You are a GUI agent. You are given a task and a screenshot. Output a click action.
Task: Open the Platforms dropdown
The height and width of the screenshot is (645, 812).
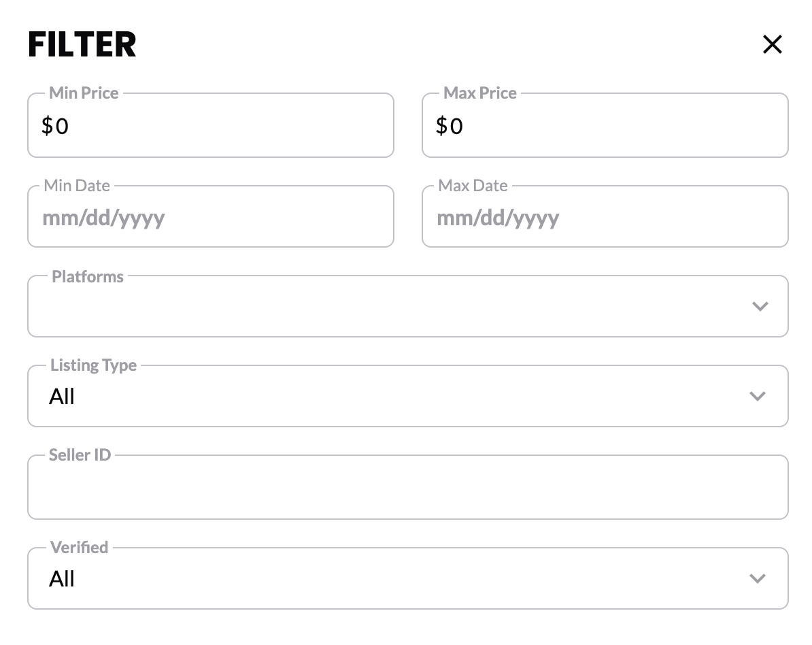[x=408, y=306]
